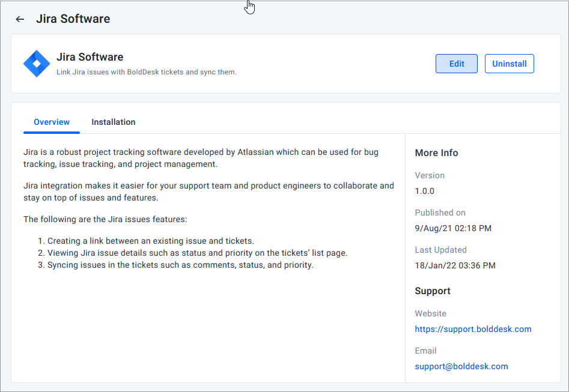
Task: Click the 'Published on' label
Action: pyautogui.click(x=440, y=213)
